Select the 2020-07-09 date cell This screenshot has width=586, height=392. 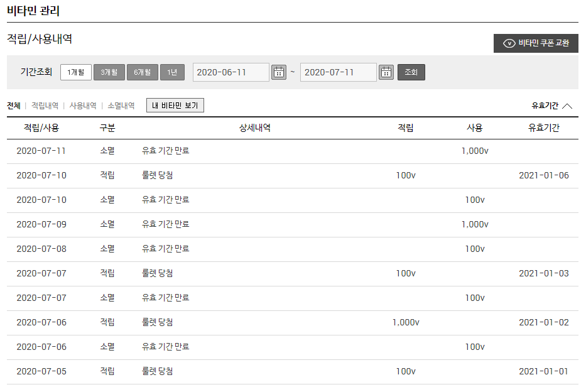41,224
